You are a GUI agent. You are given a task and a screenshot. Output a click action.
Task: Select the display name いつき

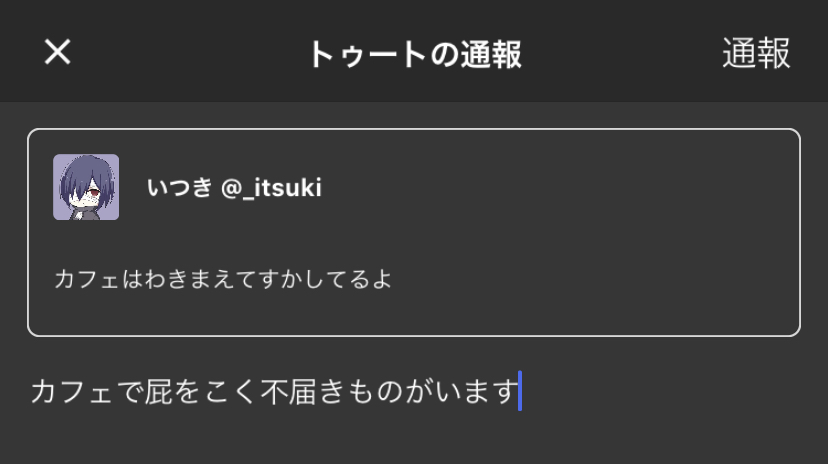coord(179,187)
